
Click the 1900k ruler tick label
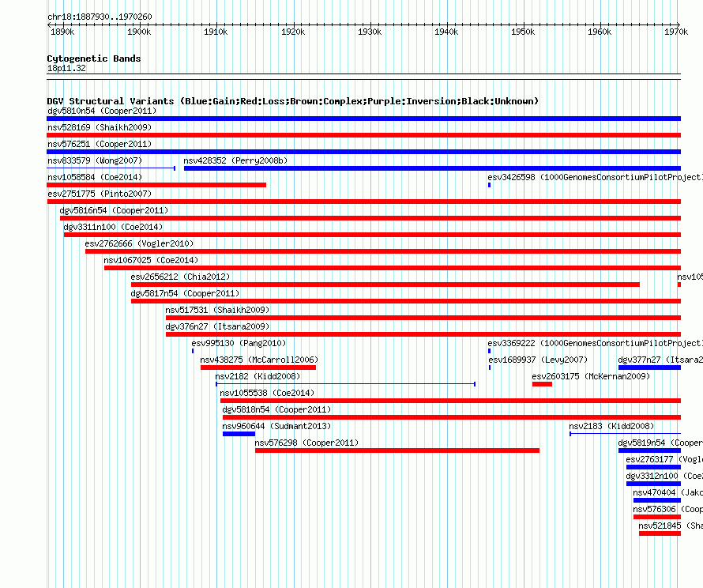coord(140,32)
